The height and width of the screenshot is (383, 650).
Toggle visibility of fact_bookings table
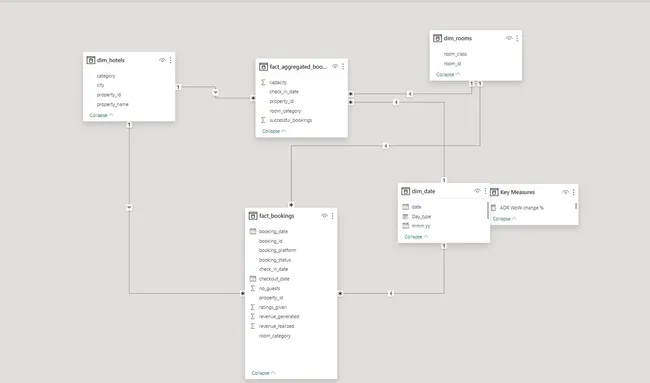pos(324,216)
